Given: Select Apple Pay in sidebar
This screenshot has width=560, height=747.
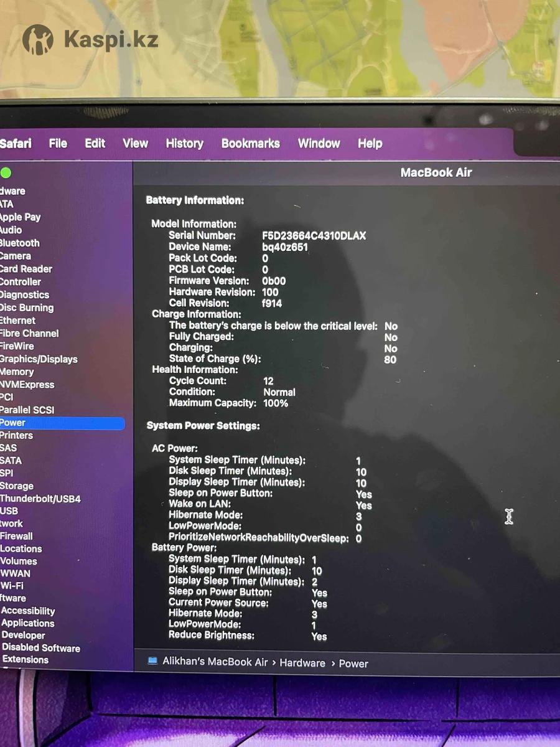Looking at the screenshot, I should (x=20, y=217).
